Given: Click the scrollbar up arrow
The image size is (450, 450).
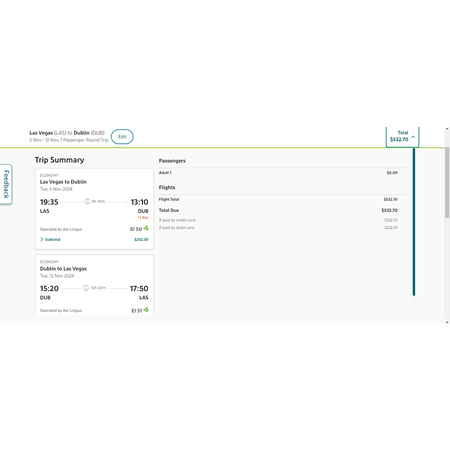Looking at the screenshot, I should coord(447,129).
